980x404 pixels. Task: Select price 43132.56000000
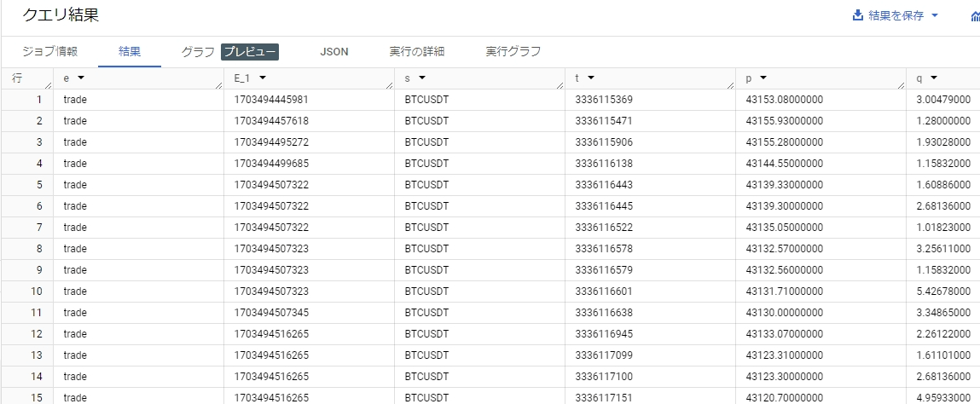tap(785, 269)
